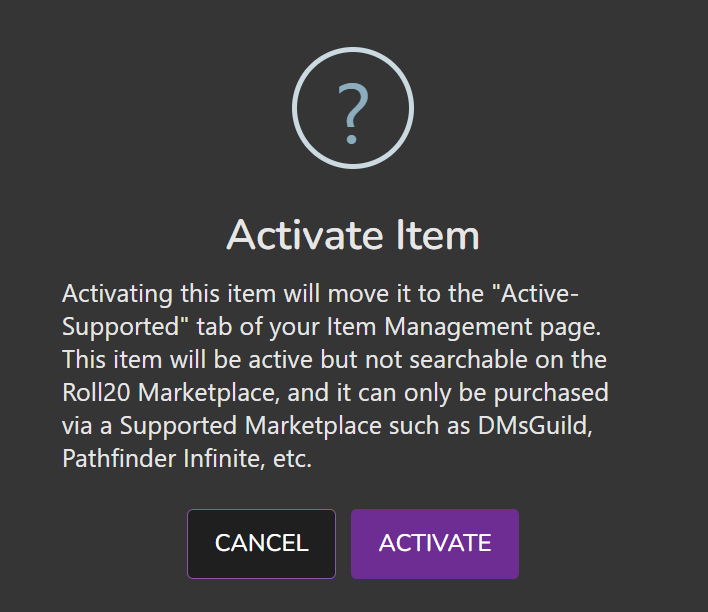Click the "Active-" quoted tab name text

(x=535, y=294)
